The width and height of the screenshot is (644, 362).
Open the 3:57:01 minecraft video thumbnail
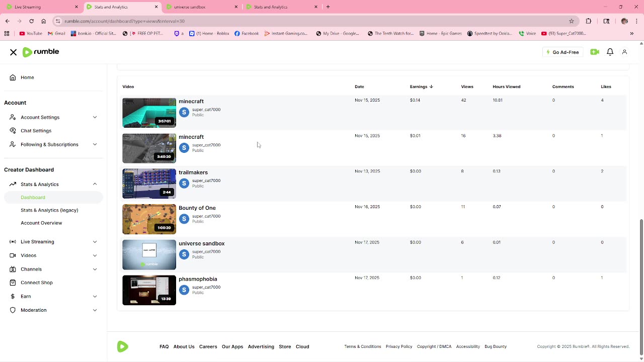(x=149, y=113)
